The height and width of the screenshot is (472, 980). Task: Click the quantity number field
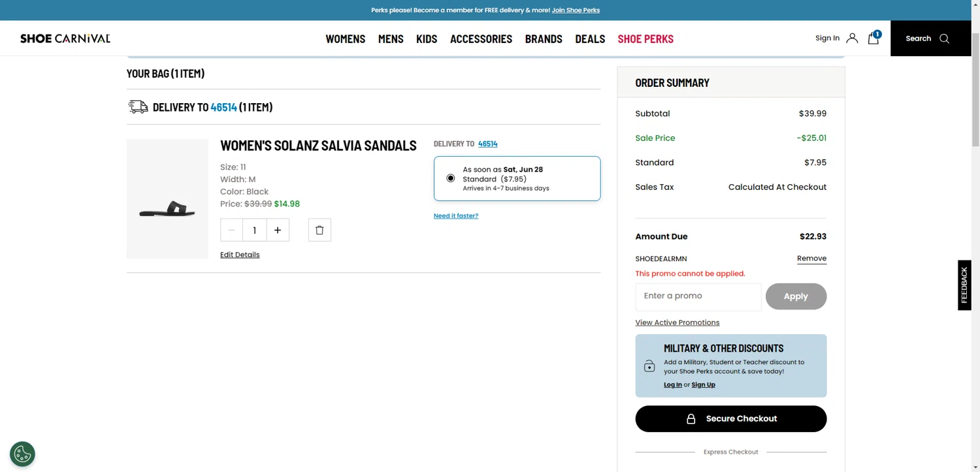(x=255, y=230)
